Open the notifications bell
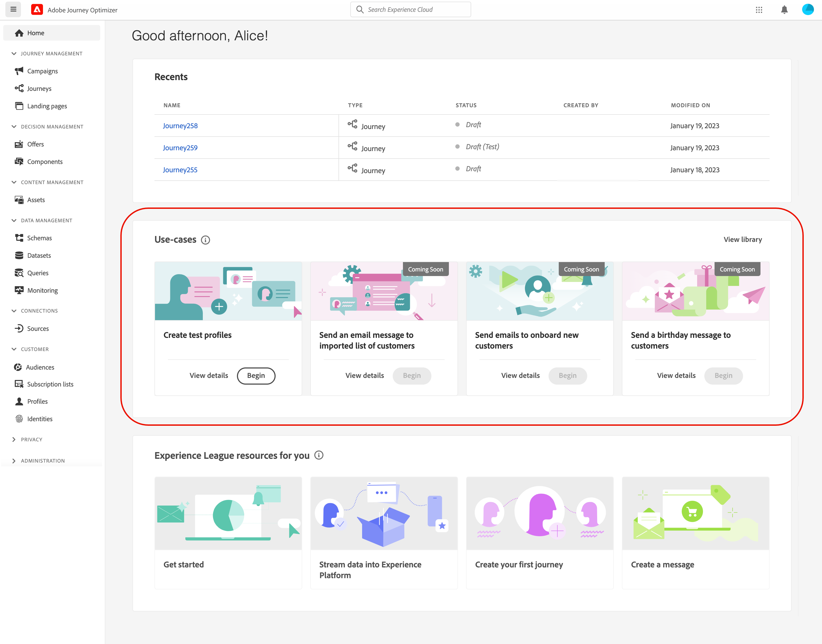This screenshot has width=822, height=644. tap(784, 10)
